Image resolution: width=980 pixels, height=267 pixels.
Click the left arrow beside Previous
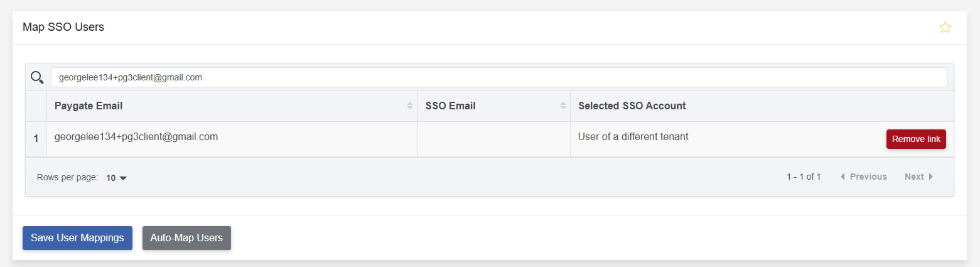(843, 177)
